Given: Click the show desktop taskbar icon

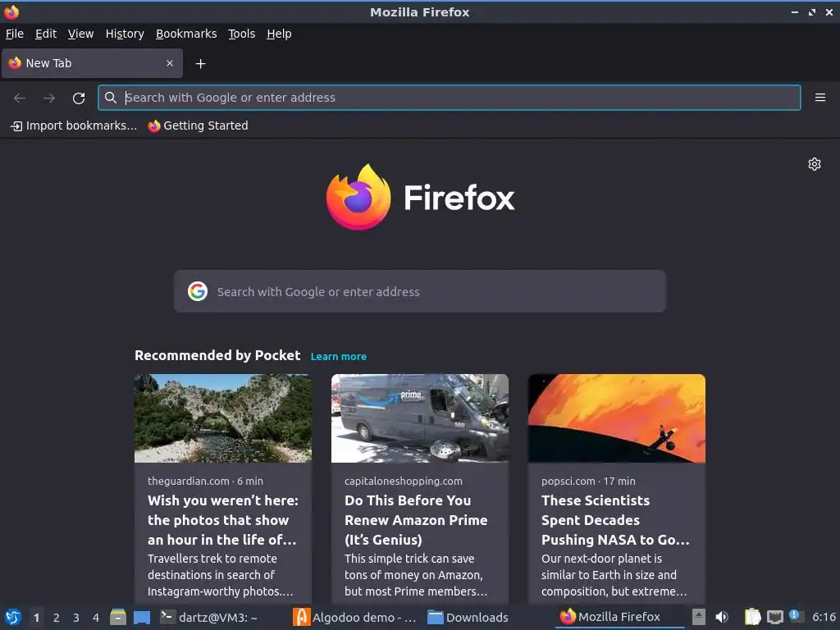Looking at the screenshot, I should coord(142,617).
